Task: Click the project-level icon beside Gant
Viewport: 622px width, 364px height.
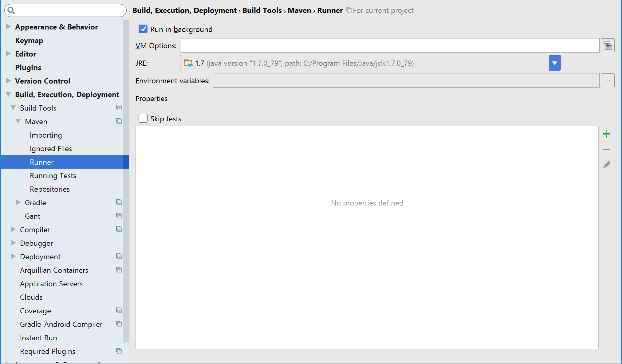Action: point(119,216)
